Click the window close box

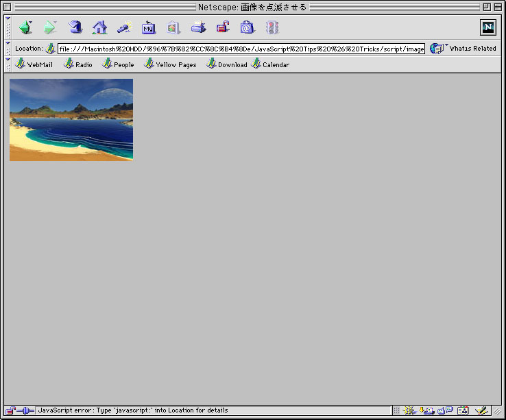click(x=7, y=7)
